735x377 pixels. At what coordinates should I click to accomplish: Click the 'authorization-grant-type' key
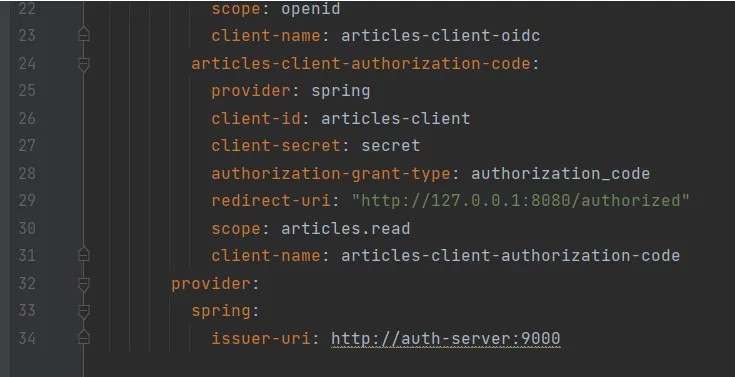tap(330, 173)
